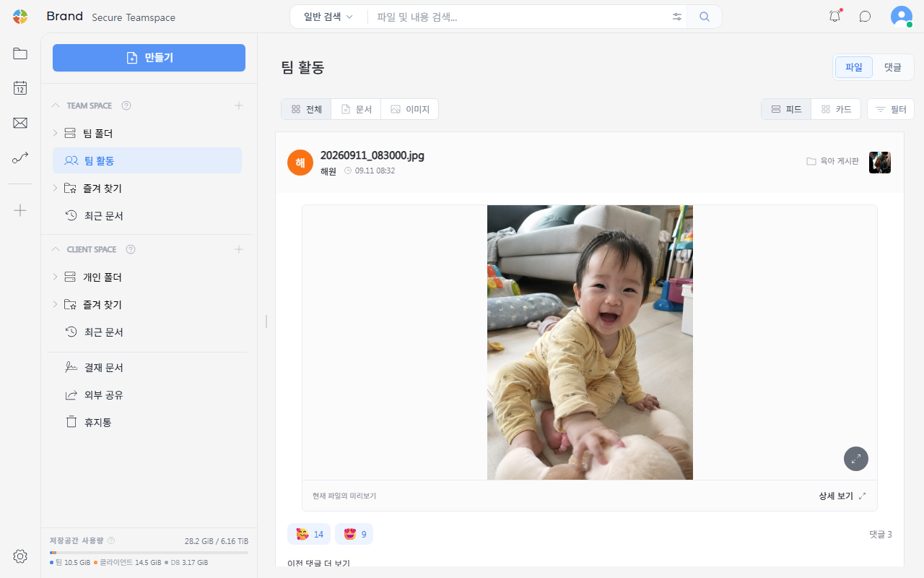Open the workflow route icon in left rail

(20, 158)
